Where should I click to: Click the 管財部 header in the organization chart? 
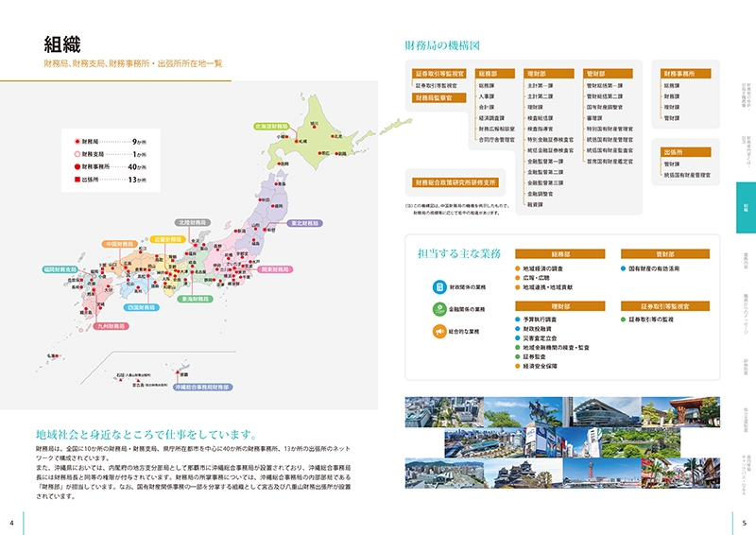point(608,74)
